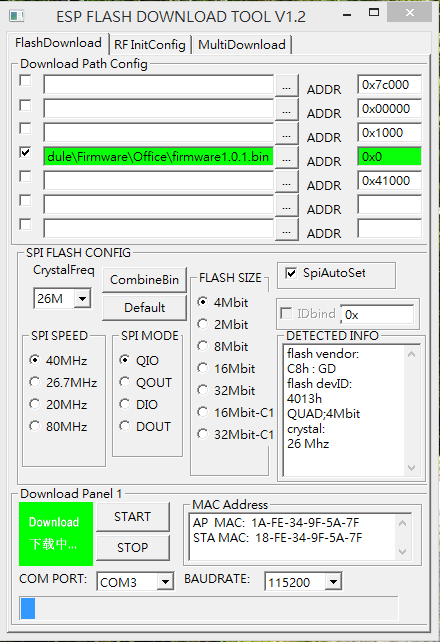This screenshot has width=440, height=642.
Task: Switch to the FlashDownload tab
Action: (59, 43)
